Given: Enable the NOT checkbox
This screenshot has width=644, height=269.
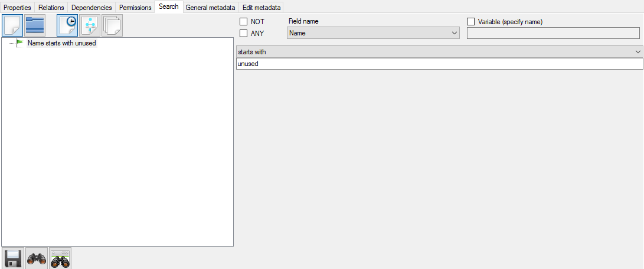Looking at the screenshot, I should (x=243, y=22).
